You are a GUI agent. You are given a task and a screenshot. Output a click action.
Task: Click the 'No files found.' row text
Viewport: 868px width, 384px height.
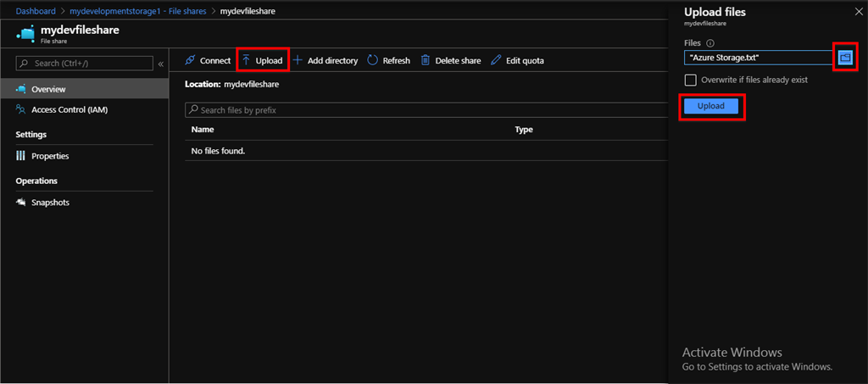click(218, 151)
